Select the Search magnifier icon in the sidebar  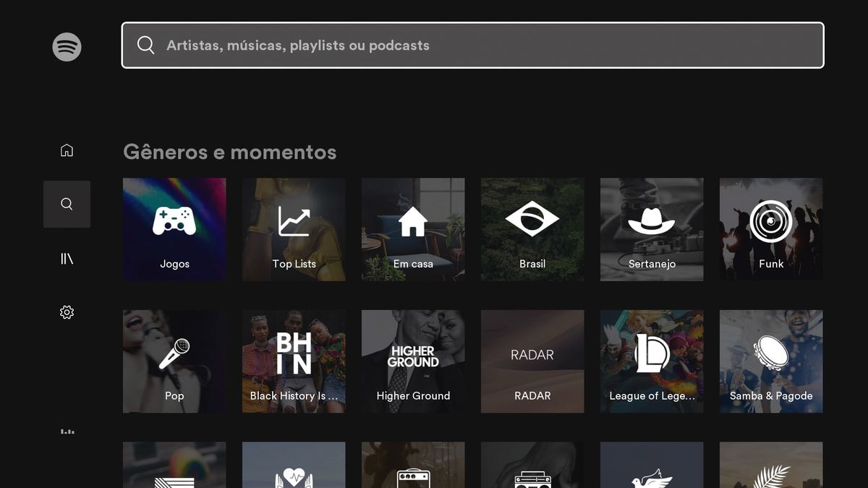pyautogui.click(x=67, y=203)
